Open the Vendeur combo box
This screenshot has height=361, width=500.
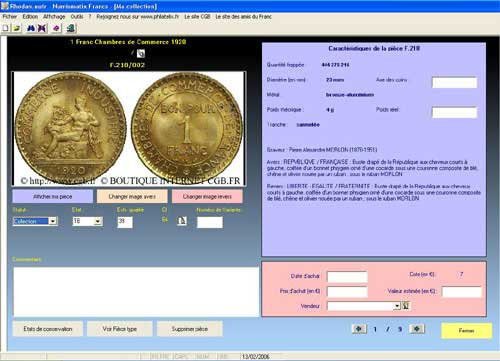tap(363, 306)
